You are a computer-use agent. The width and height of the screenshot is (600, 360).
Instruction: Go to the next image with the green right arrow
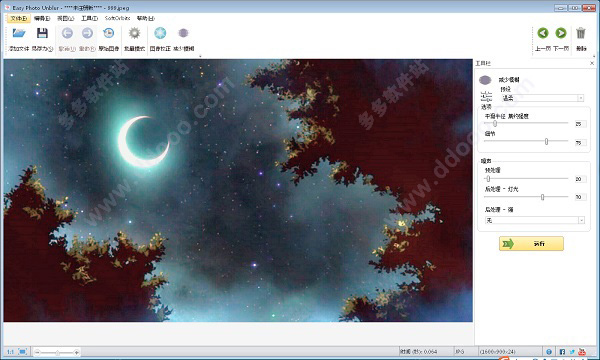(561, 33)
